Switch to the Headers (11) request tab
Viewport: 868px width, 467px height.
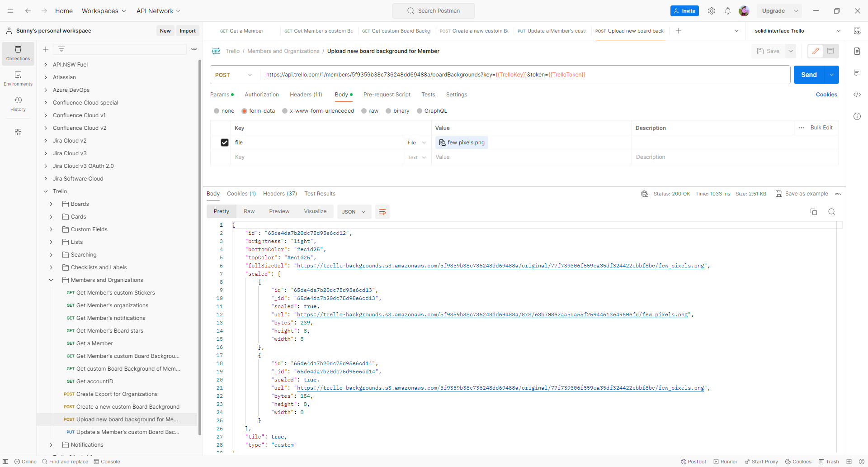[x=306, y=95]
